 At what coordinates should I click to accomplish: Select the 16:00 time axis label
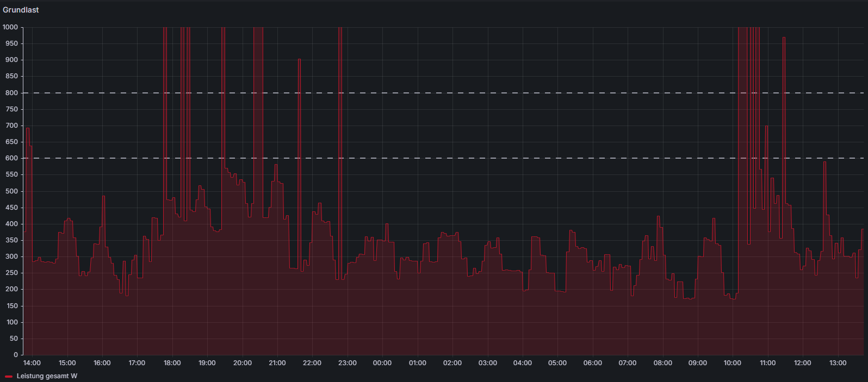pos(102,363)
